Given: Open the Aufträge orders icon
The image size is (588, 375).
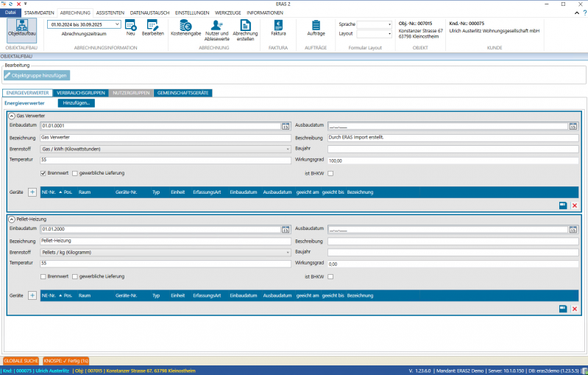Looking at the screenshot, I should (x=316, y=28).
